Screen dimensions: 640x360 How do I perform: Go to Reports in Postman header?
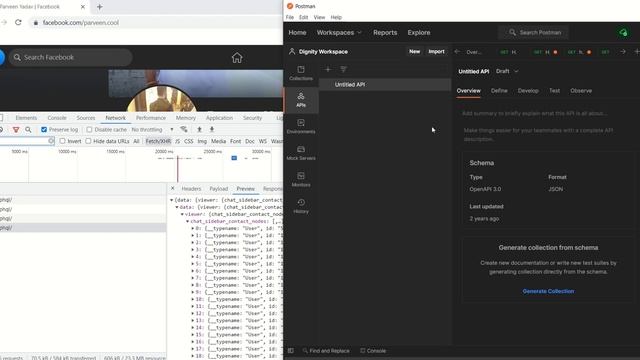click(x=385, y=33)
